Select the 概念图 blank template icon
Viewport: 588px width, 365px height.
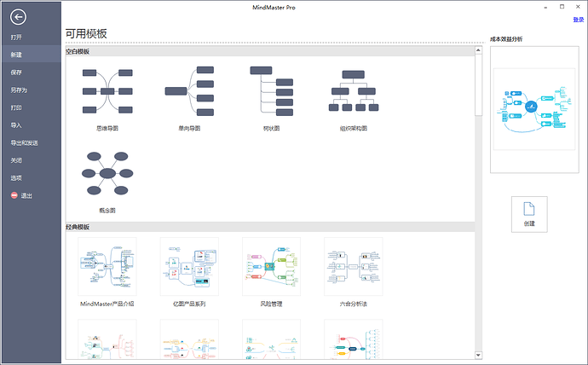(107, 173)
